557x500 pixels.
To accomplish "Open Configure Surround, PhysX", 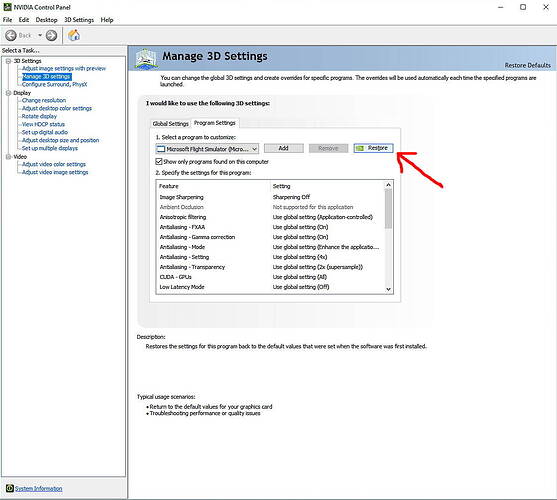I will (54, 85).
